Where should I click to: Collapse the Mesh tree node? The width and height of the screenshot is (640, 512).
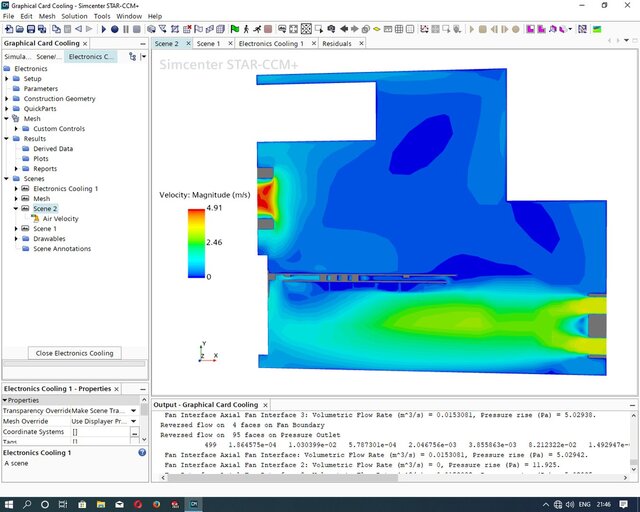click(7, 118)
